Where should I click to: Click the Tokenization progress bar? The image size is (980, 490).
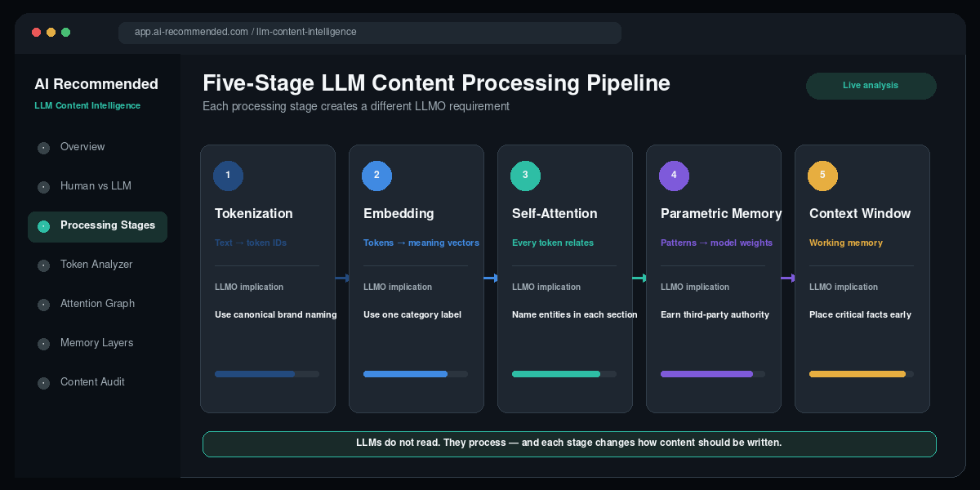267,374
